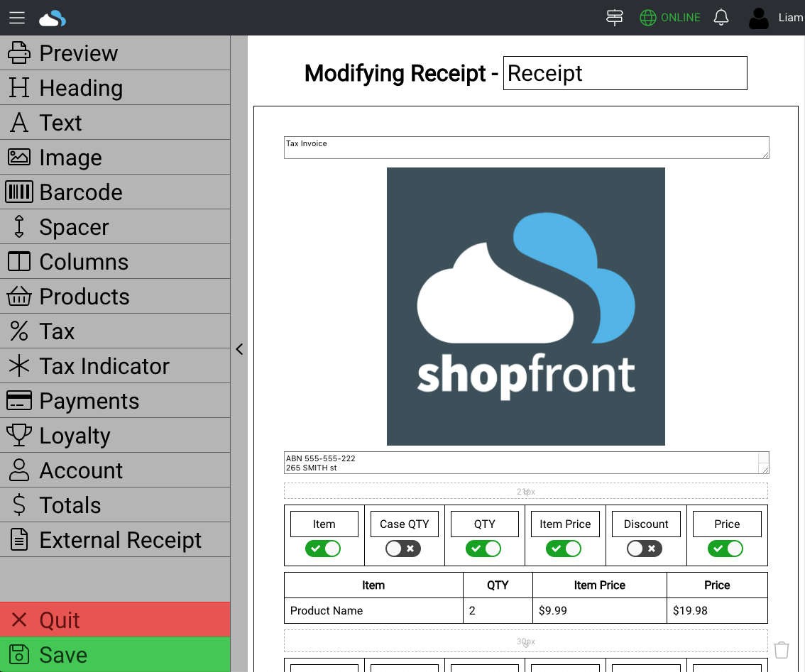Click the receipt name input field
Viewport: 805px width, 672px height.
pos(625,73)
